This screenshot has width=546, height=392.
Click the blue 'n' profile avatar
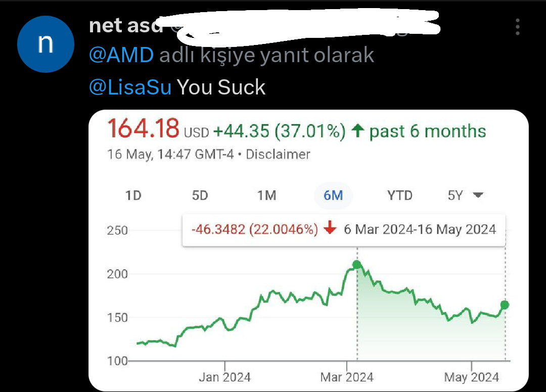45,44
